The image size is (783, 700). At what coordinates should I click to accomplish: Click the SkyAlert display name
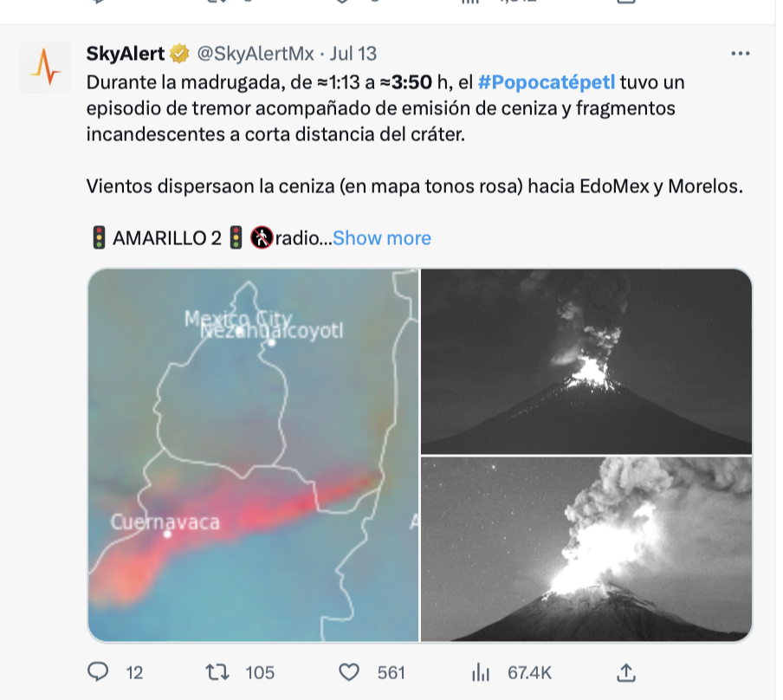[x=126, y=54]
